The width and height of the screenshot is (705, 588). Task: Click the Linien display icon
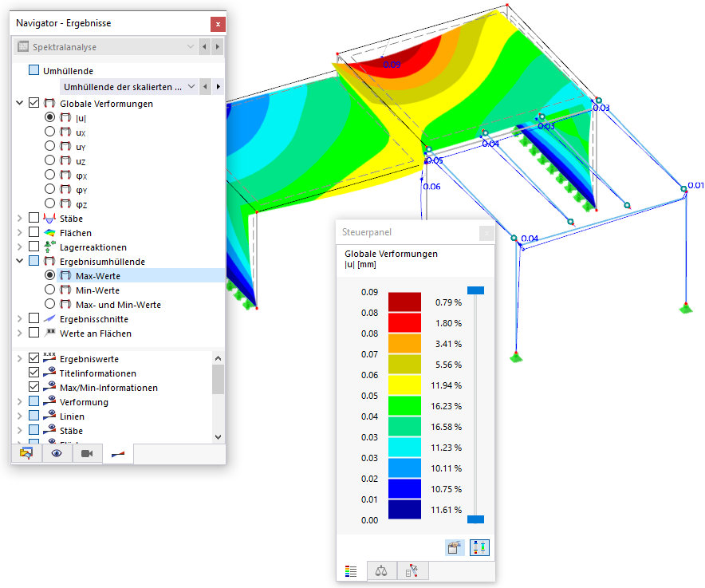(x=49, y=415)
